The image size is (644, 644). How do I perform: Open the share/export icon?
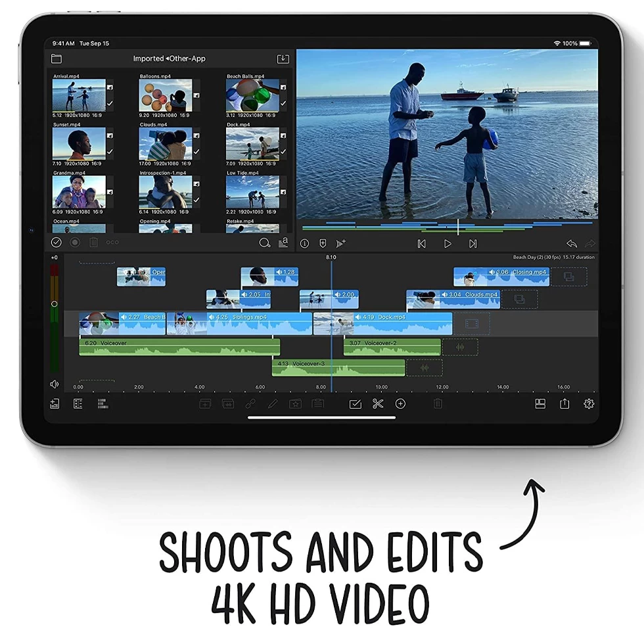coord(564,403)
